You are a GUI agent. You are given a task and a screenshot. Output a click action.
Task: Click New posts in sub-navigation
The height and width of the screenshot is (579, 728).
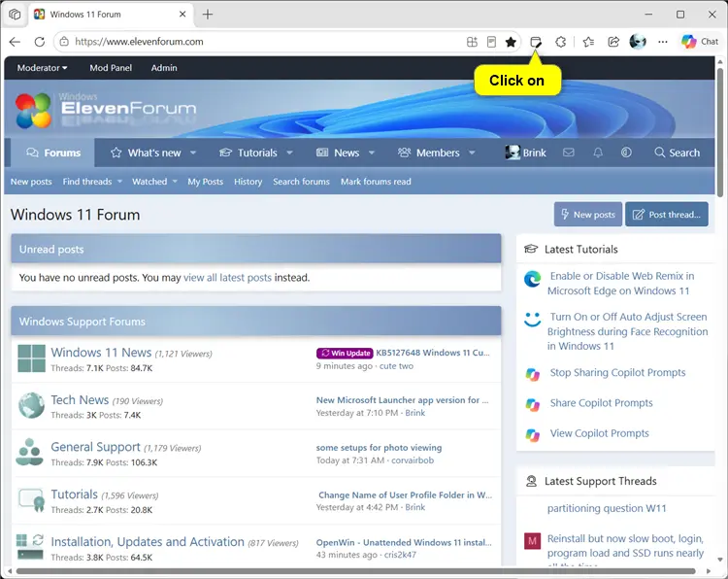click(31, 182)
